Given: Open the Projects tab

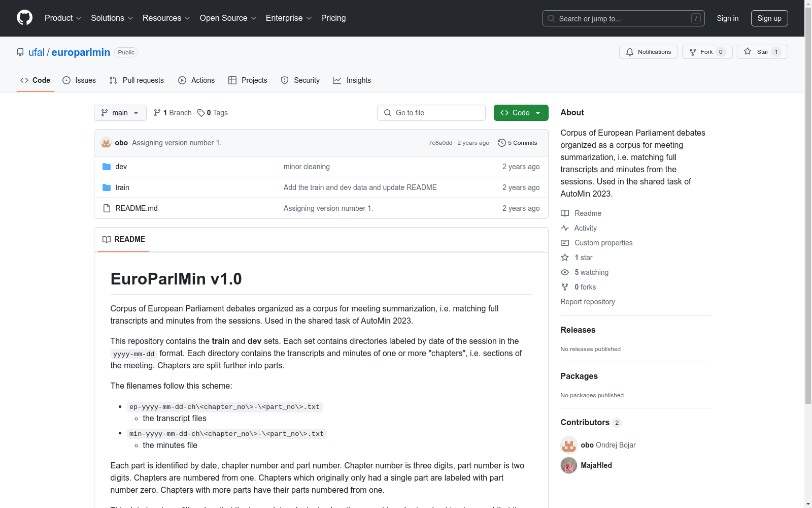Looking at the screenshot, I should click(x=248, y=80).
